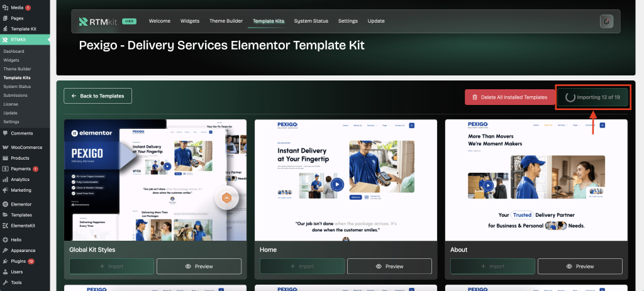Click the Pages icon in sidebar

tap(5, 18)
